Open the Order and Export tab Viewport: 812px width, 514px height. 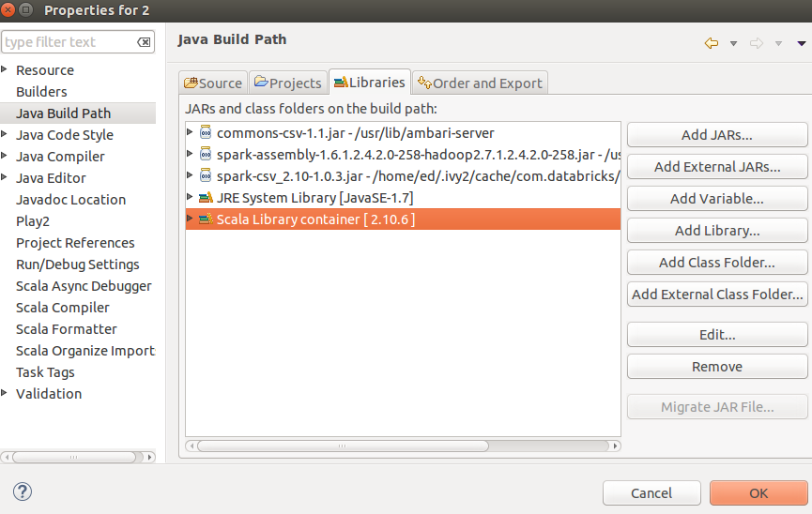[x=480, y=83]
